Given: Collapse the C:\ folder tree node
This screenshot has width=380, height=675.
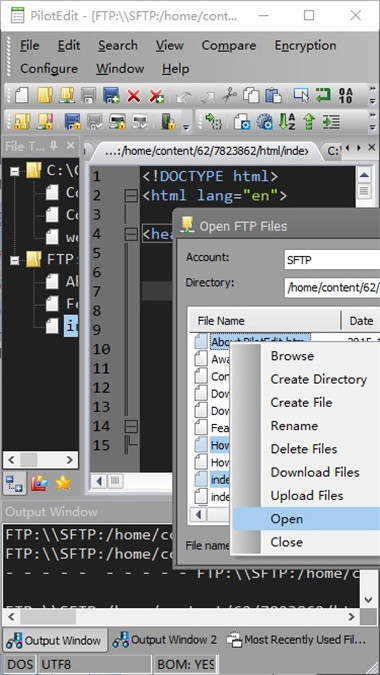Looking at the screenshot, I should (x=15, y=172).
